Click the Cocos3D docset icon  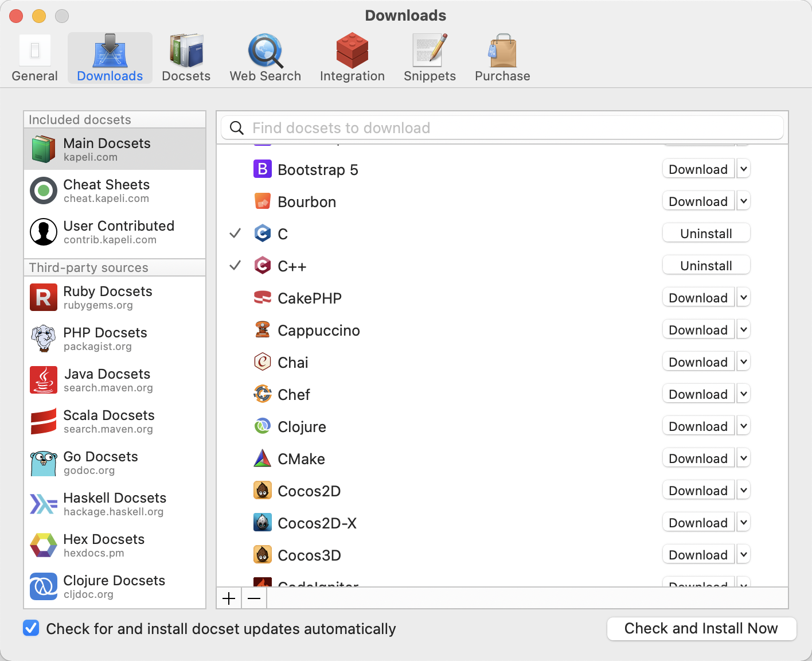tap(263, 554)
